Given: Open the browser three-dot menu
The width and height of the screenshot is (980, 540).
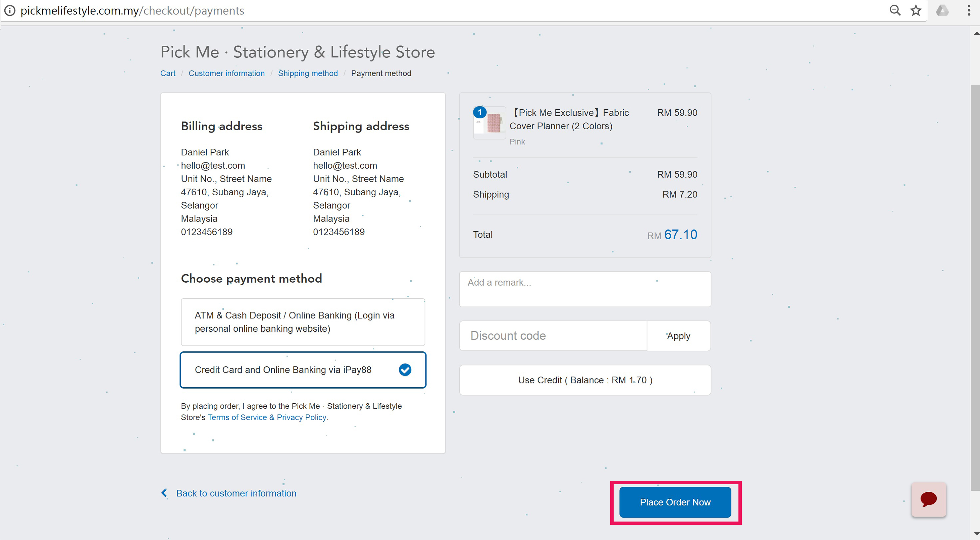Looking at the screenshot, I should [x=969, y=10].
